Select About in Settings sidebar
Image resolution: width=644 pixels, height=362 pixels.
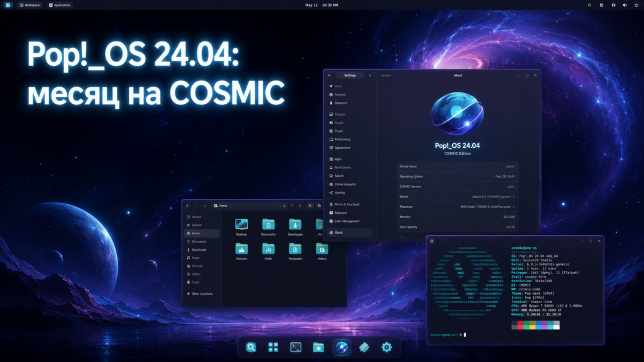point(350,233)
